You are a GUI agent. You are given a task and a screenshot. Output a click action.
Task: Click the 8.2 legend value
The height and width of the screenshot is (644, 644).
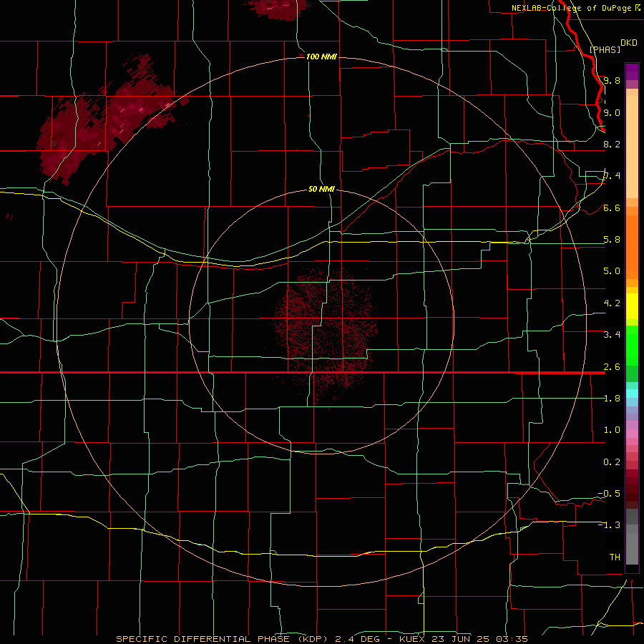612,144
